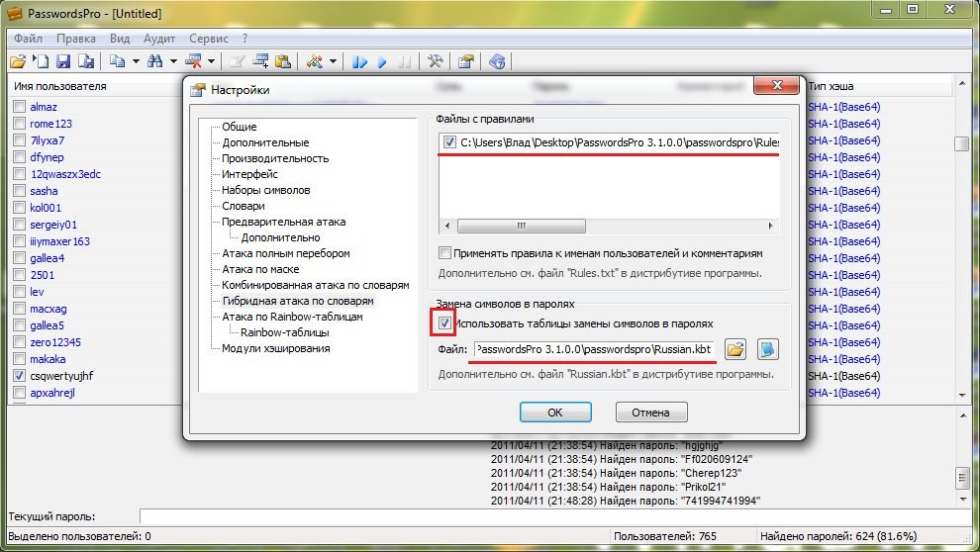Image resolution: width=980 pixels, height=552 pixels.
Task: Click the Open file toolbar icon
Action: [x=18, y=61]
